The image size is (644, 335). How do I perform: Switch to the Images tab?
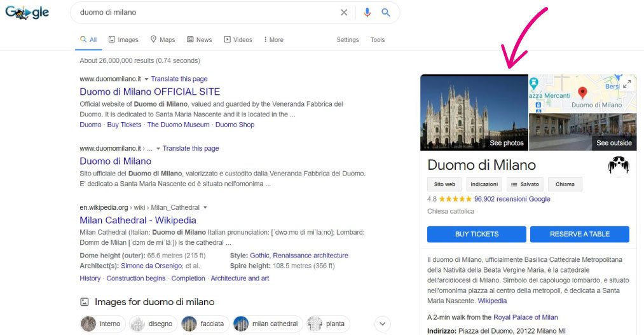pos(123,40)
